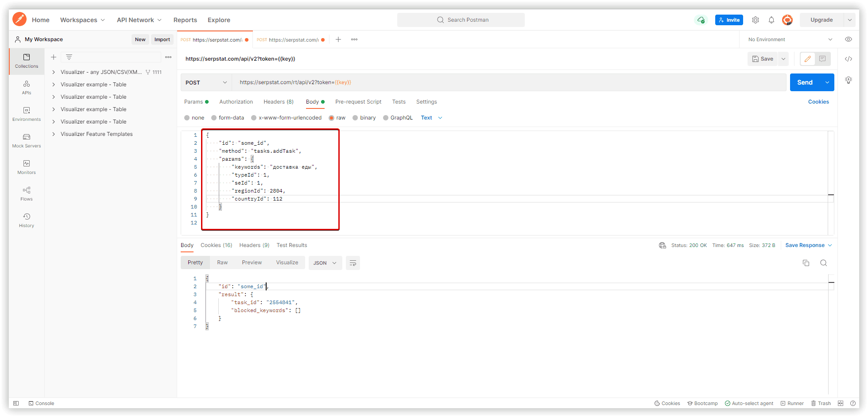This screenshot has height=417, width=868.
Task: Switch to the Authorization request tab
Action: [236, 102]
